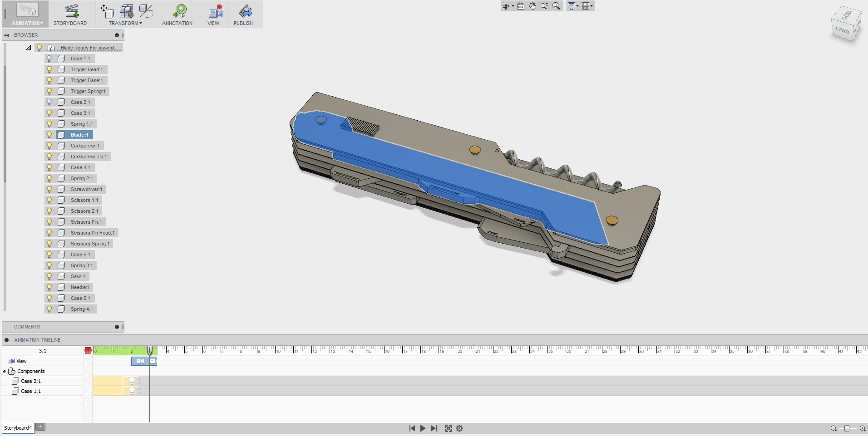Select Screwdriver:1 in the browser

[x=87, y=189]
